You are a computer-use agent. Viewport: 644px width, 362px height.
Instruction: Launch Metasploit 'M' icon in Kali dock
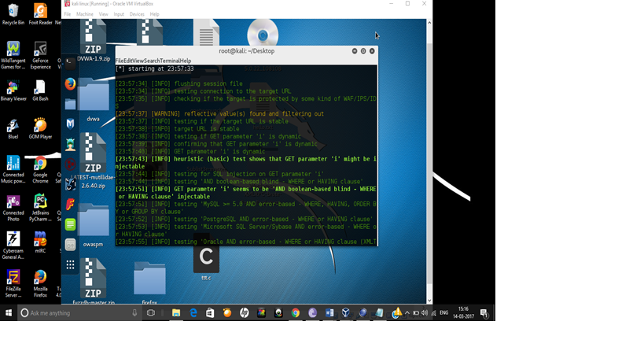(x=70, y=124)
